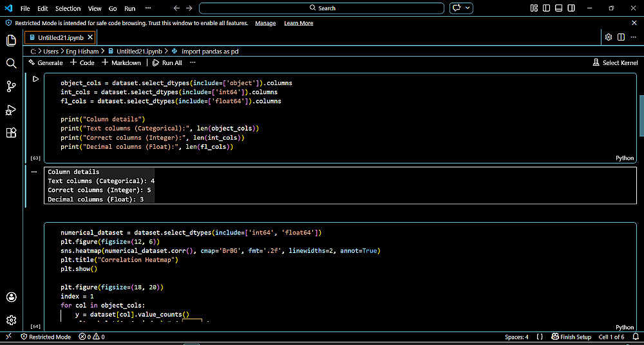
Task: Open the ellipsis menu bar overflow
Action: (148, 8)
